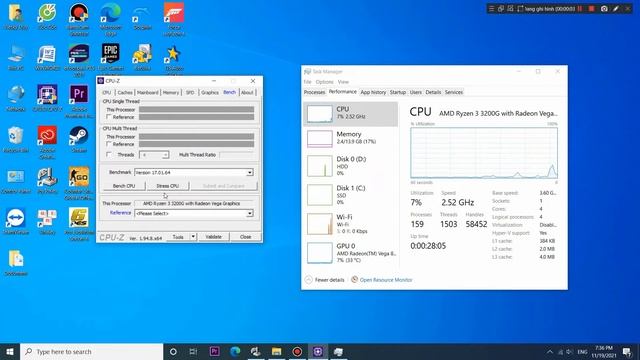Open the Threads count dropdown
Viewport: 640px width, 360px height.
click(154, 155)
